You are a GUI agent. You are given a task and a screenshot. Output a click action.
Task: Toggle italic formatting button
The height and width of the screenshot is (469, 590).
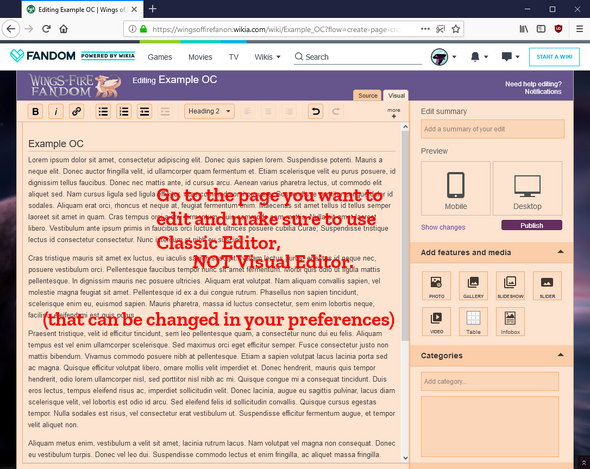coord(56,111)
